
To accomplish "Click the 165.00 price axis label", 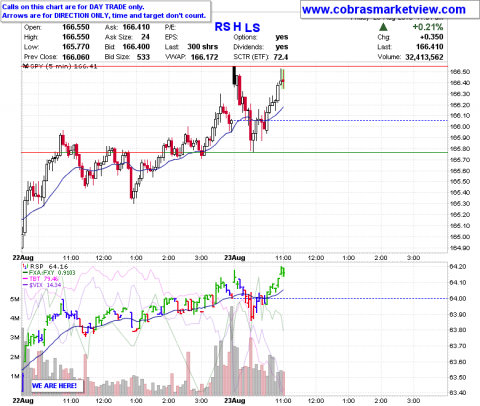I will (x=460, y=237).
